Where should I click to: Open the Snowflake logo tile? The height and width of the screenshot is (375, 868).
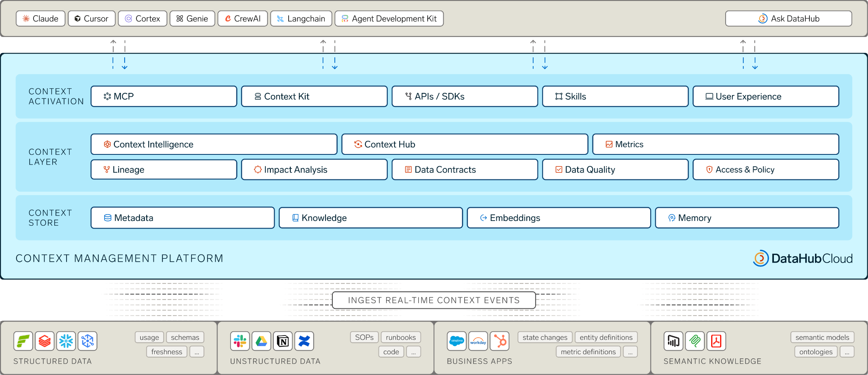click(x=66, y=341)
